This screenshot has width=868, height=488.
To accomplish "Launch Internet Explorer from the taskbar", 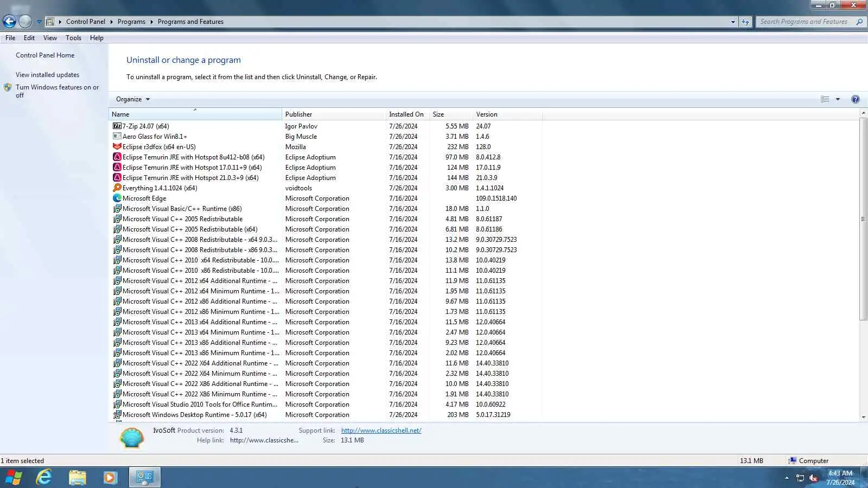I will [x=44, y=477].
